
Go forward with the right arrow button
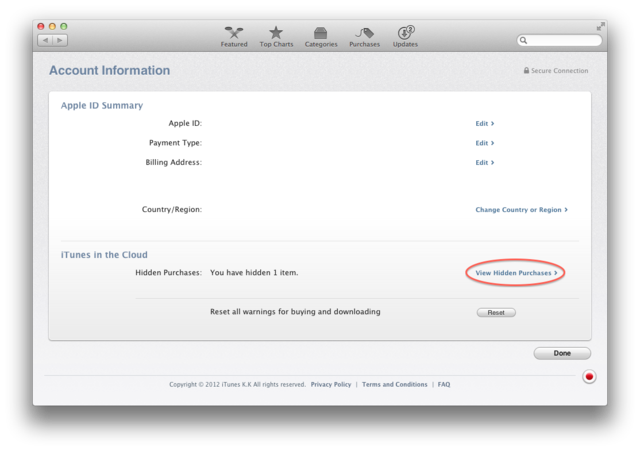pos(60,40)
